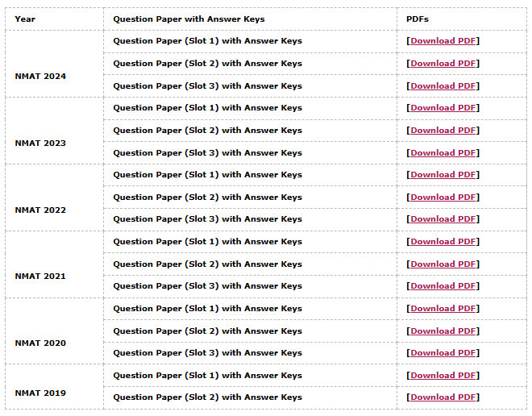Click the PDFs column header

[418, 19]
